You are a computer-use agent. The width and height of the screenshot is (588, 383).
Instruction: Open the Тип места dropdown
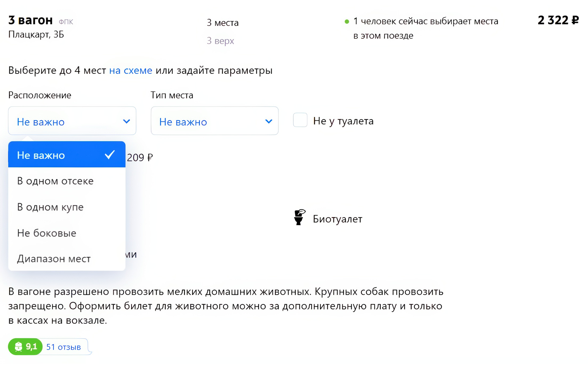point(215,121)
